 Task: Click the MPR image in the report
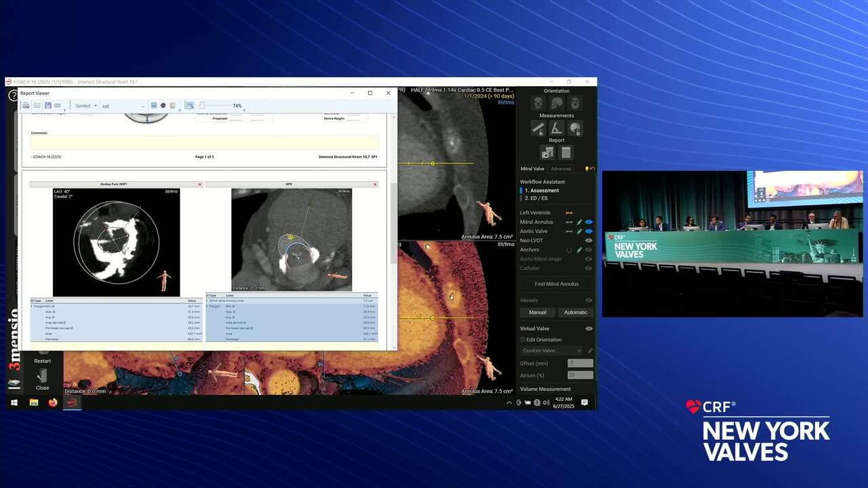[x=292, y=240]
